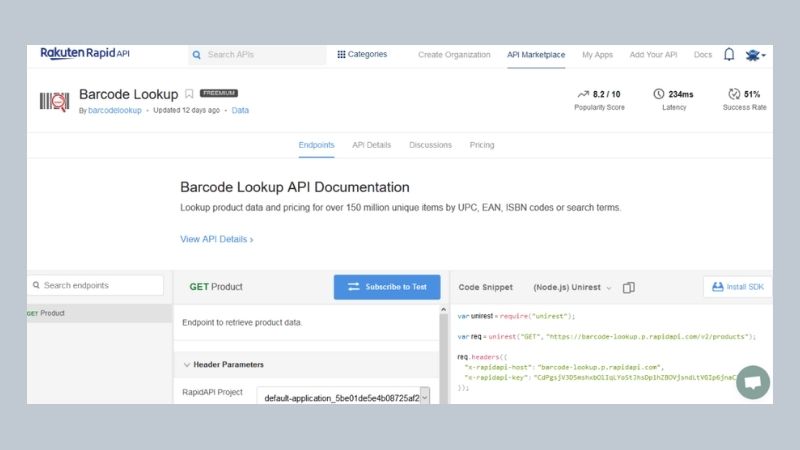Switch to the Pricing tab
800x450 pixels.
coord(482,145)
